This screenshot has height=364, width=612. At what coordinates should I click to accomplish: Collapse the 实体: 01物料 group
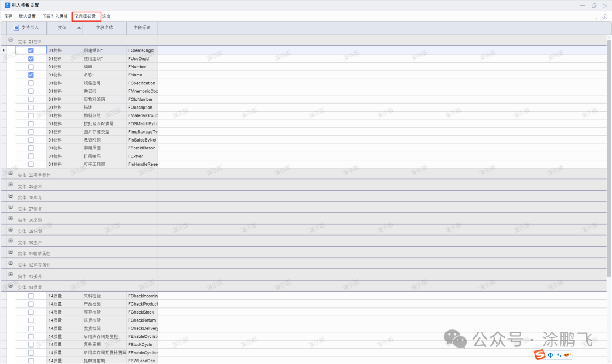pos(11,40)
